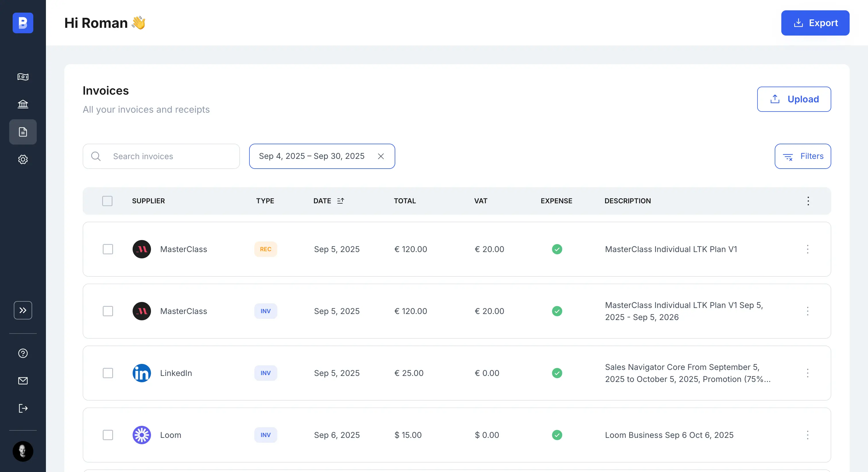Check the MasterClass REC row checkbox
This screenshot has height=472, width=868.
tap(108, 249)
